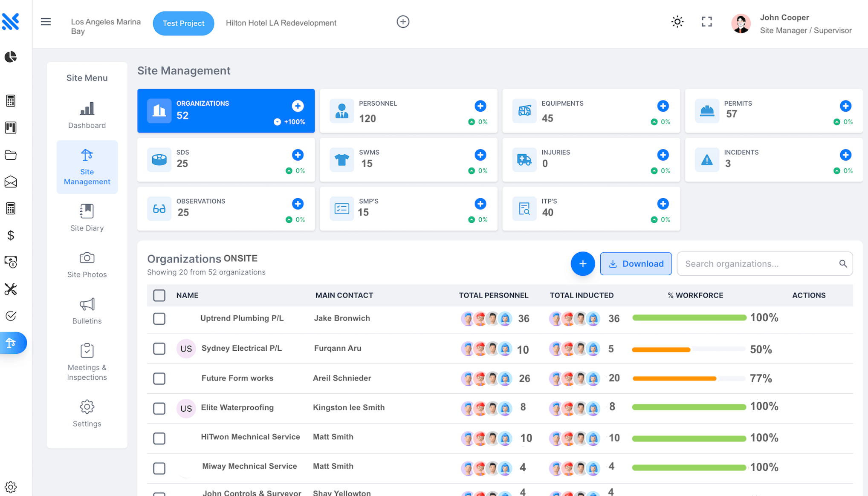Add a new Permit via its plus icon

[846, 106]
